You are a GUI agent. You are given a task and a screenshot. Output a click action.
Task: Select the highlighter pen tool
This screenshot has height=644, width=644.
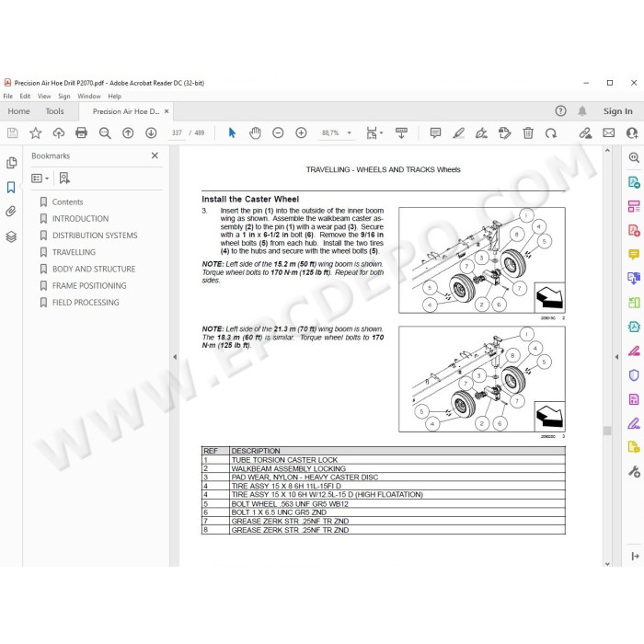[458, 132]
